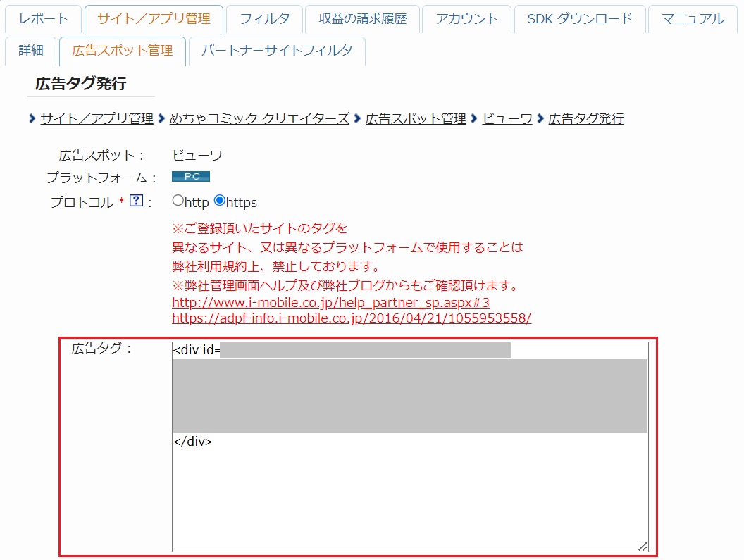Switch to the サイト/アプリ管理 tab
The height and width of the screenshot is (560, 744).
[154, 19]
